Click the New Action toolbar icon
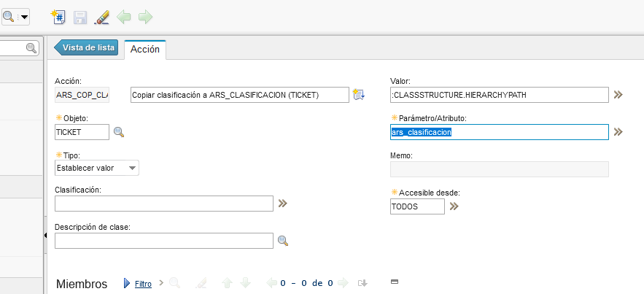The width and height of the screenshot is (644, 294). click(59, 16)
